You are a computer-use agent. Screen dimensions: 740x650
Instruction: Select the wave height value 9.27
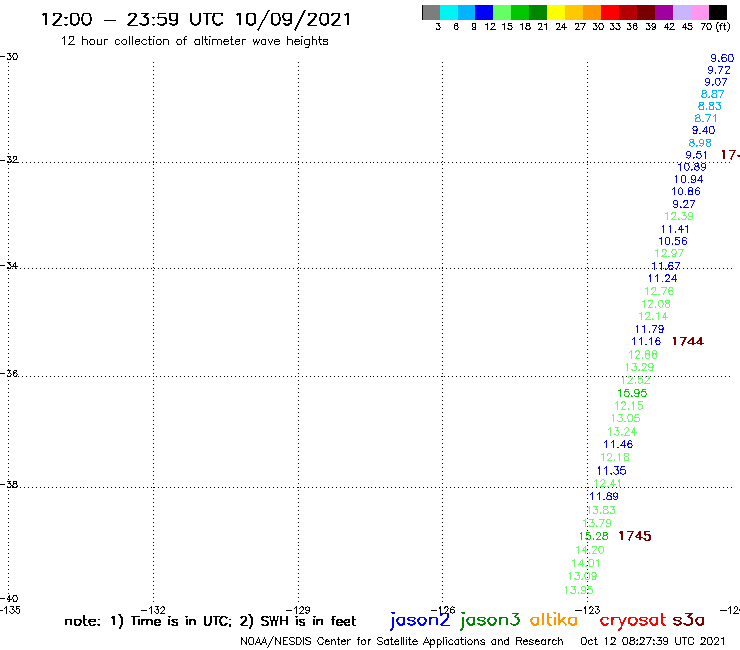(684, 204)
